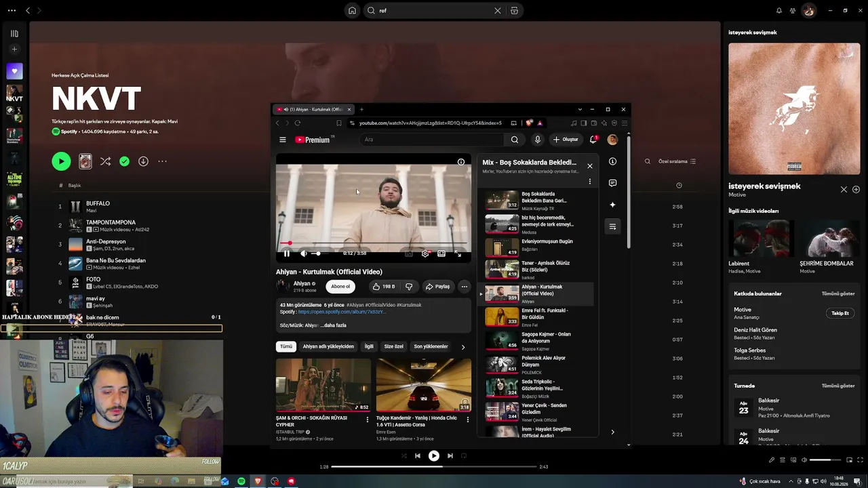Share the video with Paylaş button
868x488 pixels.
click(x=437, y=287)
